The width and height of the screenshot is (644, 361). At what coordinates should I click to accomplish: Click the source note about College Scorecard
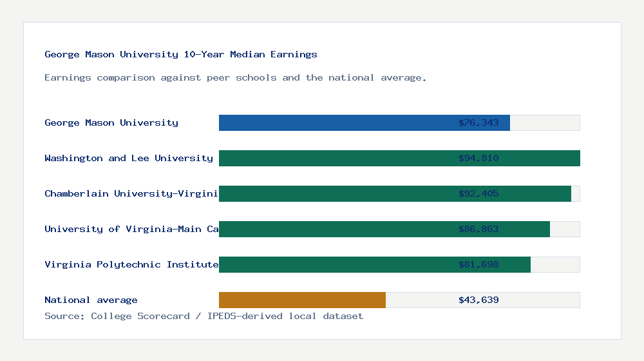tap(204, 316)
